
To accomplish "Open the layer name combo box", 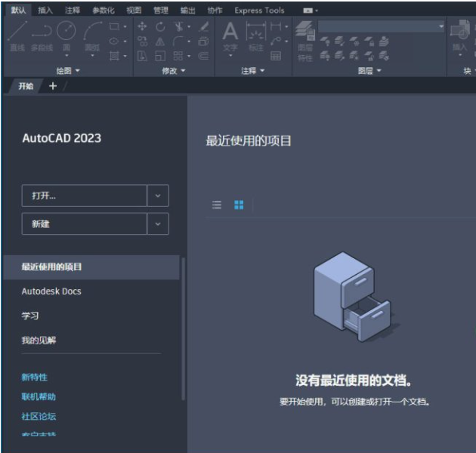I will (x=382, y=26).
